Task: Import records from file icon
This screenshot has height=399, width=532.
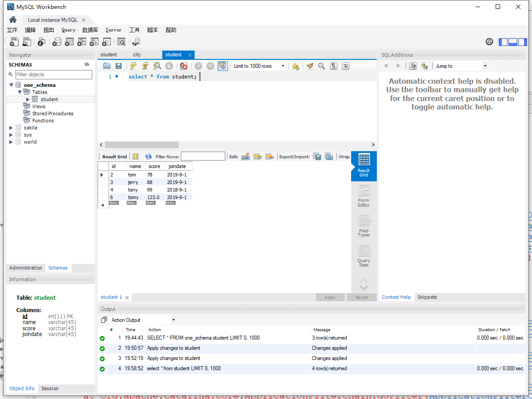Action: (329, 156)
